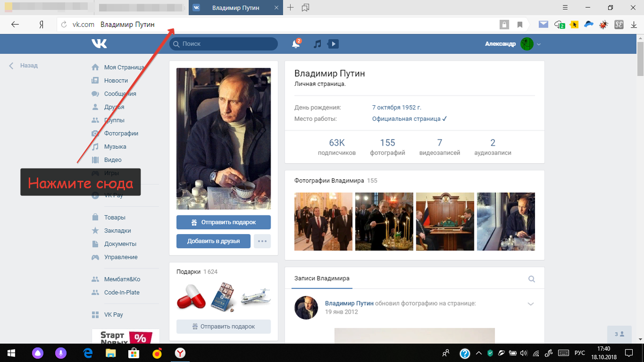644x362 pixels.
Task: Click the Yandex home button
Action: (x=41, y=24)
